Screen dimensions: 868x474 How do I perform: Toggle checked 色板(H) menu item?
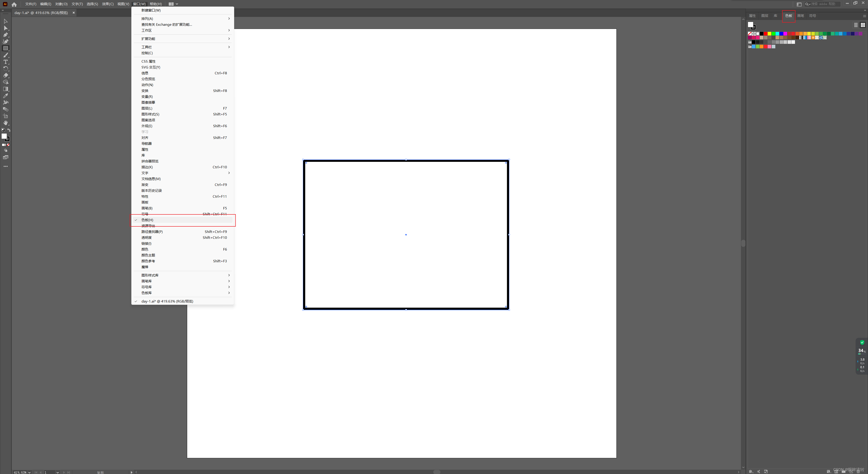click(x=183, y=220)
